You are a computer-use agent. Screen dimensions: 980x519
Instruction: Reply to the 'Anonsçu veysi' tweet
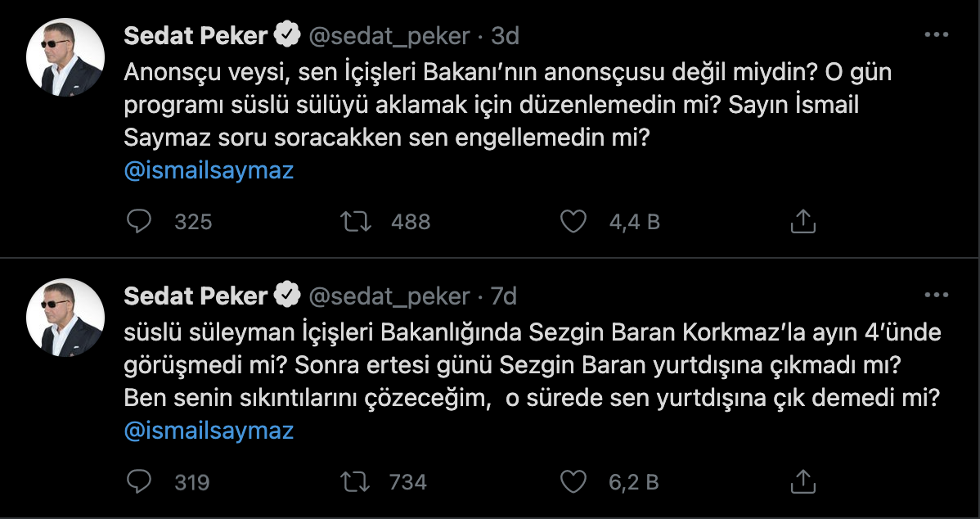click(140, 221)
